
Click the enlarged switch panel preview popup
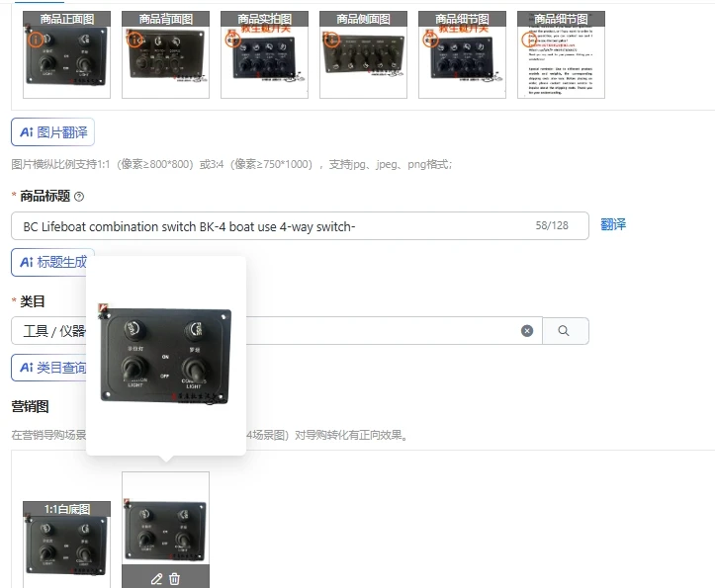coord(166,356)
